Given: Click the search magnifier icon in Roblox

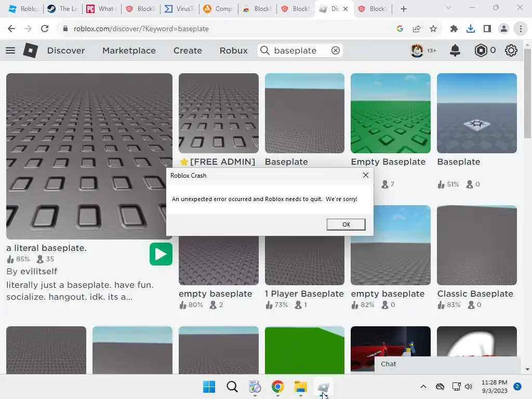Looking at the screenshot, I should click(265, 50).
